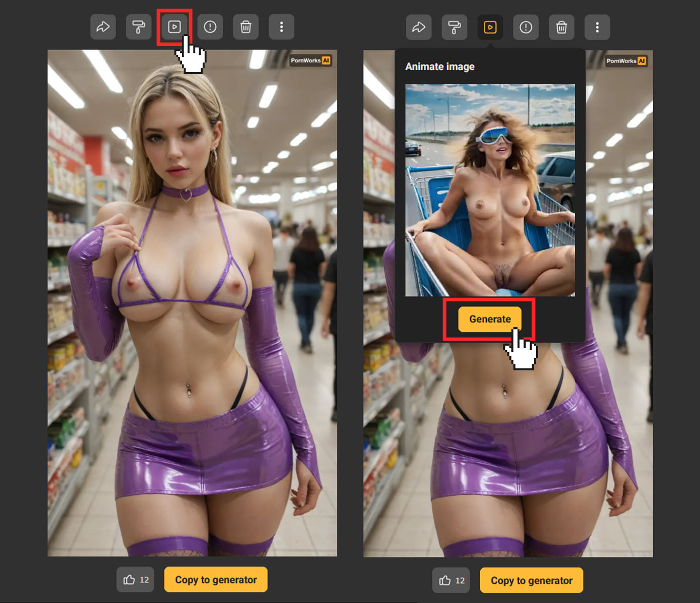The width and height of the screenshot is (700, 603).
Task: Delete the left image with the trash icon
Action: [246, 27]
